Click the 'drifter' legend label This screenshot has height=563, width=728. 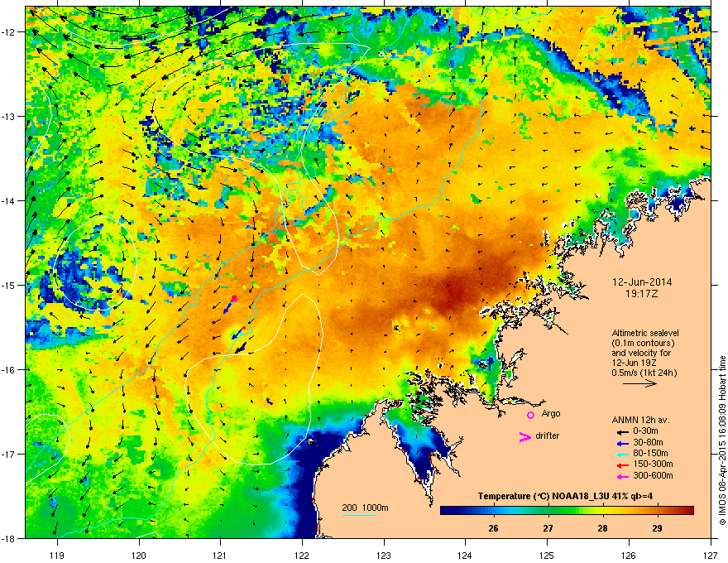click(x=548, y=435)
